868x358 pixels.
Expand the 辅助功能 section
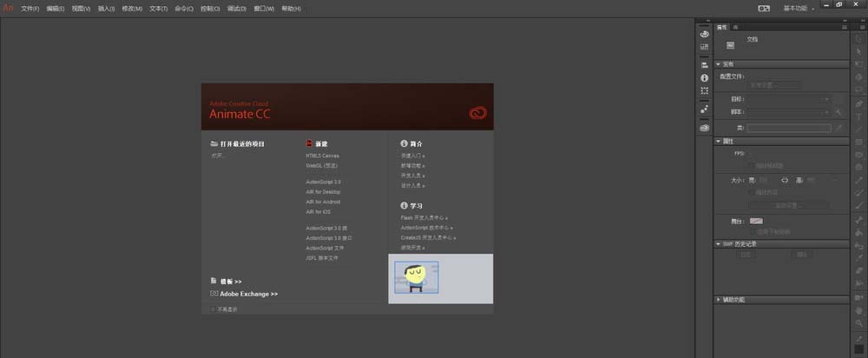(781, 300)
